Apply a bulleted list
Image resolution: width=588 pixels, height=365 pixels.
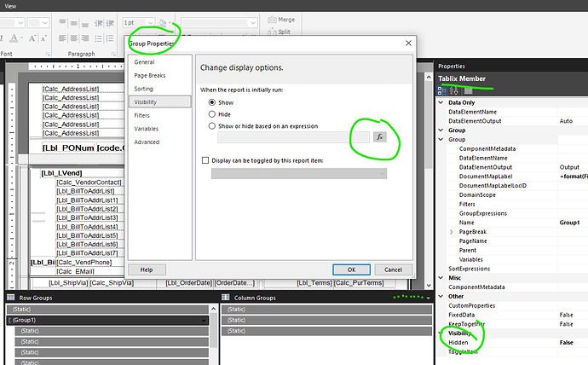click(x=98, y=38)
